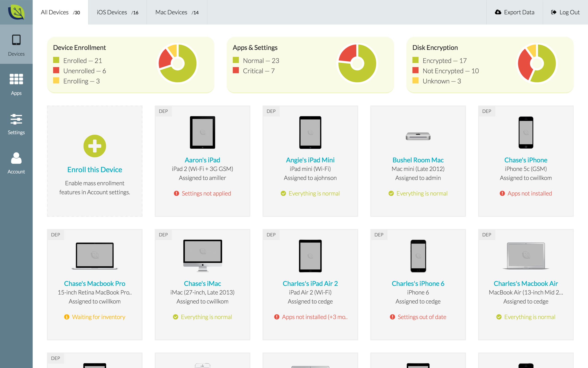Click the red Not Encrypted legend swatch

415,70
